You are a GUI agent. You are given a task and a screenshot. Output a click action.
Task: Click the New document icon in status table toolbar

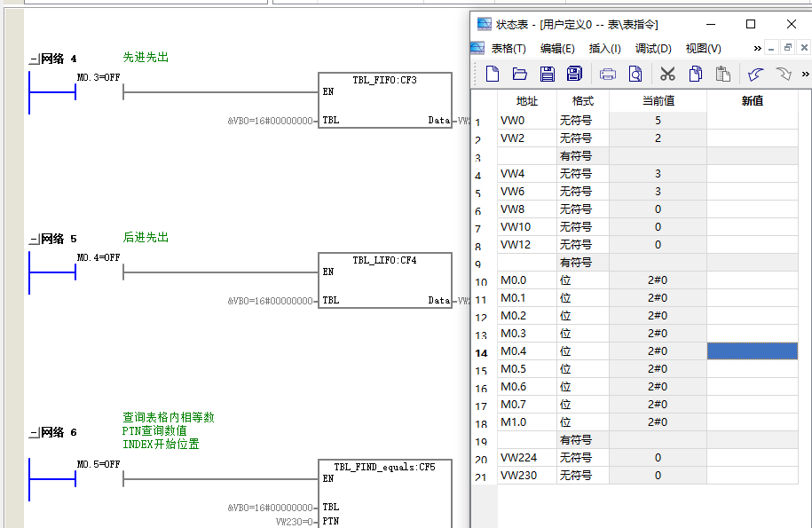tap(493, 74)
